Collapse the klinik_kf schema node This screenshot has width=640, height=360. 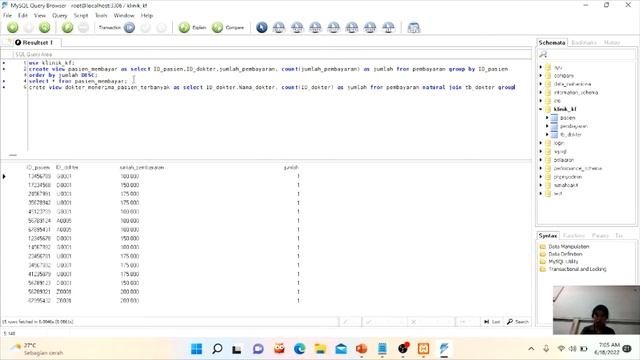[x=541, y=109]
